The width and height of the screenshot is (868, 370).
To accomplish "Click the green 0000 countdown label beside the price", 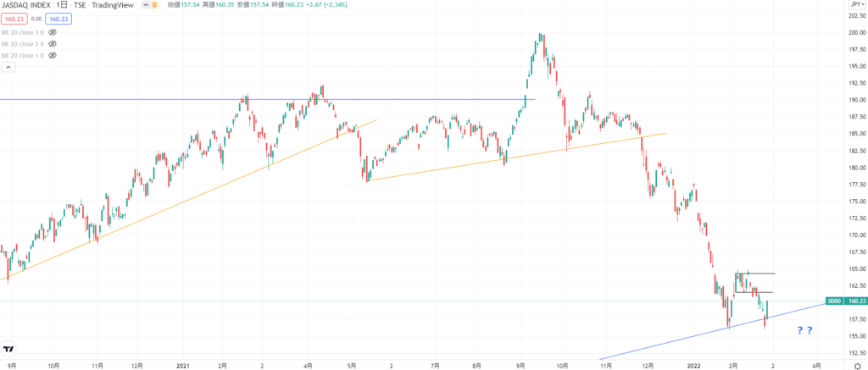I will [x=835, y=301].
